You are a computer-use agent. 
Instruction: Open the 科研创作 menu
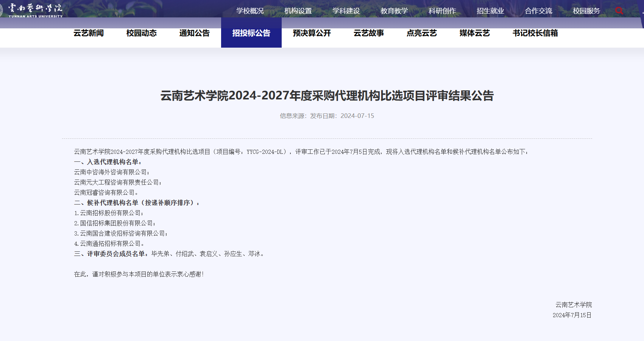pyautogui.click(x=442, y=11)
